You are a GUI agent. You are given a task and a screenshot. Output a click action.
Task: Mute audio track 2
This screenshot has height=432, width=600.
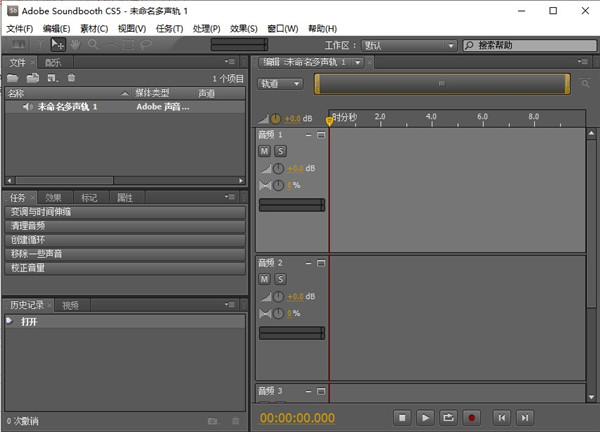(x=264, y=279)
